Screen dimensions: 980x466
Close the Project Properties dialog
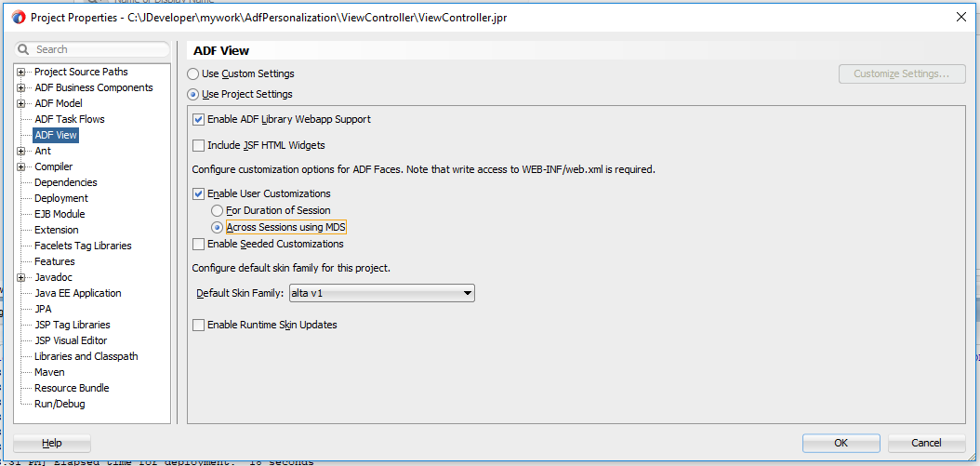click(961, 18)
